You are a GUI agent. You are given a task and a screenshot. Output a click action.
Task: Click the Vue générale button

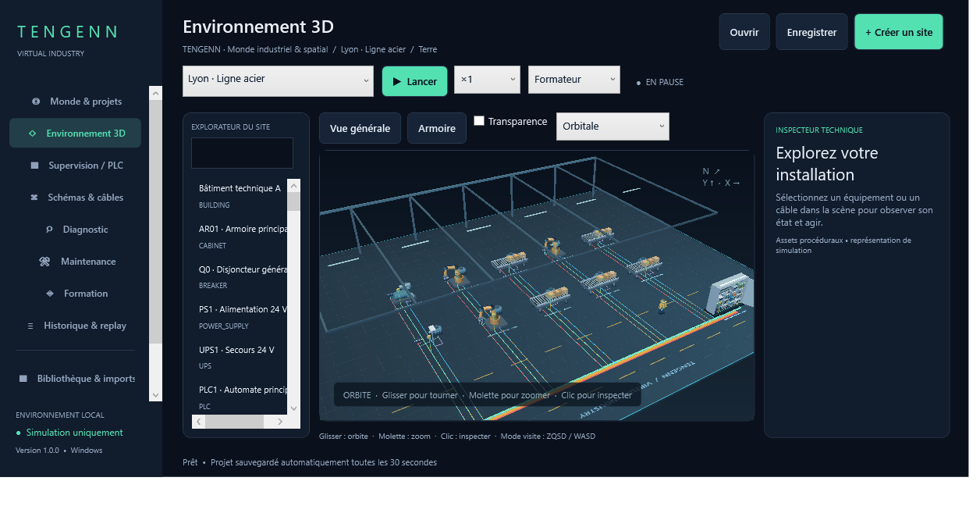pos(360,128)
